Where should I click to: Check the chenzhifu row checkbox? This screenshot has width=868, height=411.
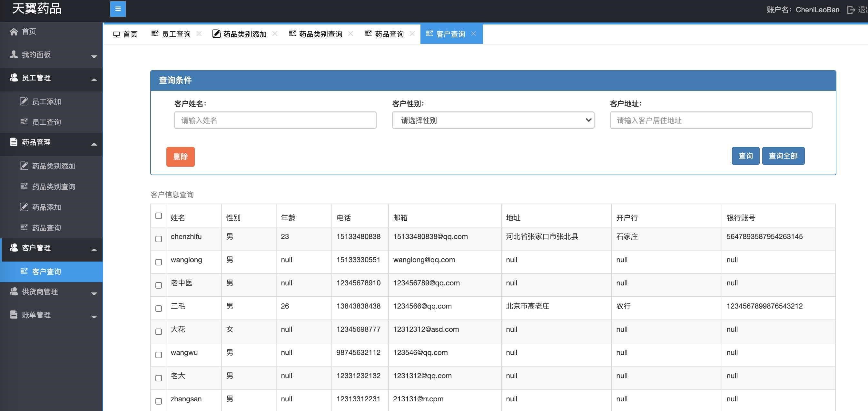pos(158,239)
